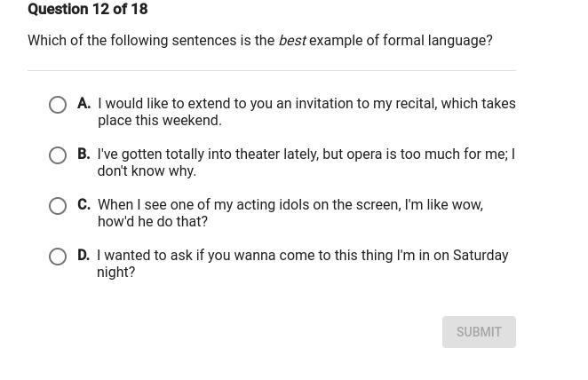
Task: Click the bold letter 'C.' label
Action: [x=84, y=205]
